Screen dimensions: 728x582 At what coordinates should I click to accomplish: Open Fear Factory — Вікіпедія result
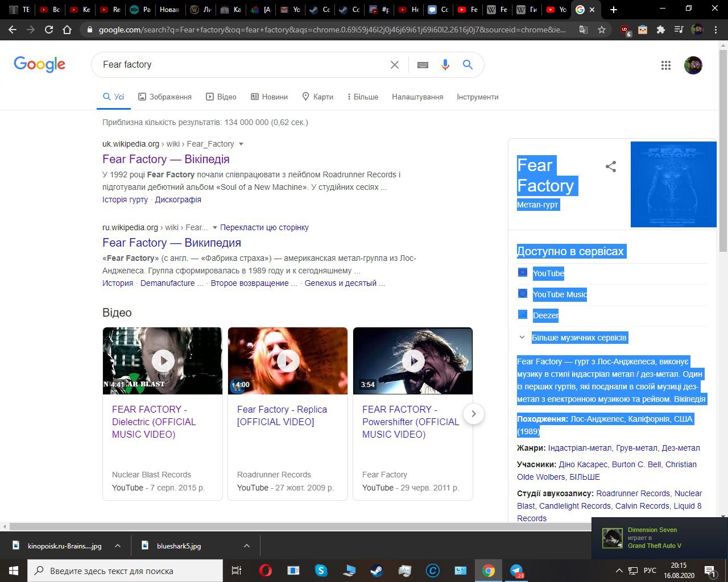(x=166, y=159)
